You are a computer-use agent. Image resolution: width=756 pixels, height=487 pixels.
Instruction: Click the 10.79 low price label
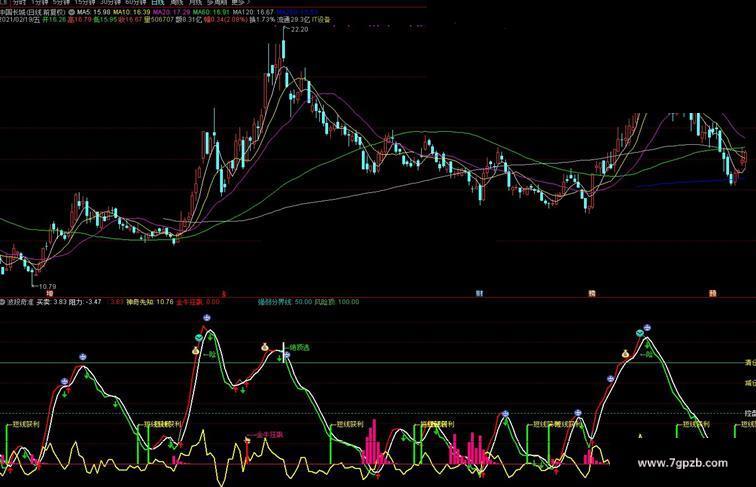click(x=47, y=286)
